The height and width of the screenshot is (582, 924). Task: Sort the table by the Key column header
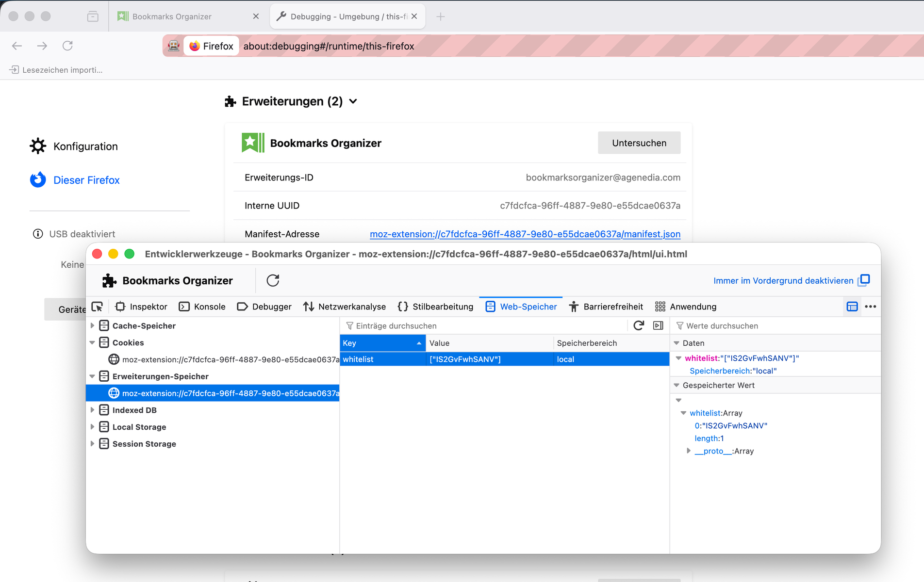click(382, 343)
